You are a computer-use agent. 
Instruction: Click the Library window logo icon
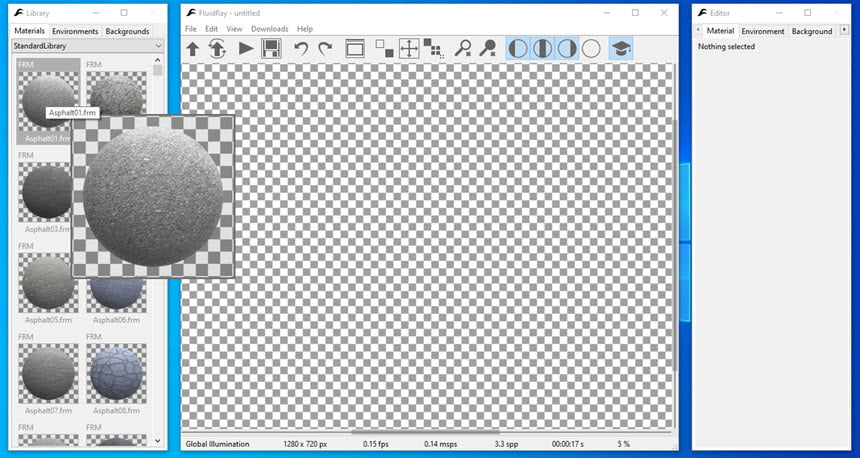click(18, 13)
